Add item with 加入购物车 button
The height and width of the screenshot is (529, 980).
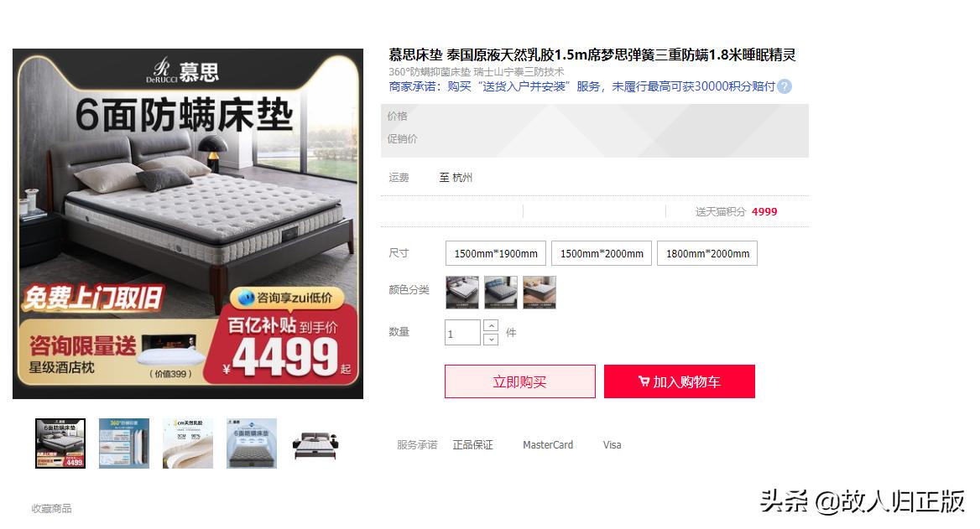click(x=679, y=381)
